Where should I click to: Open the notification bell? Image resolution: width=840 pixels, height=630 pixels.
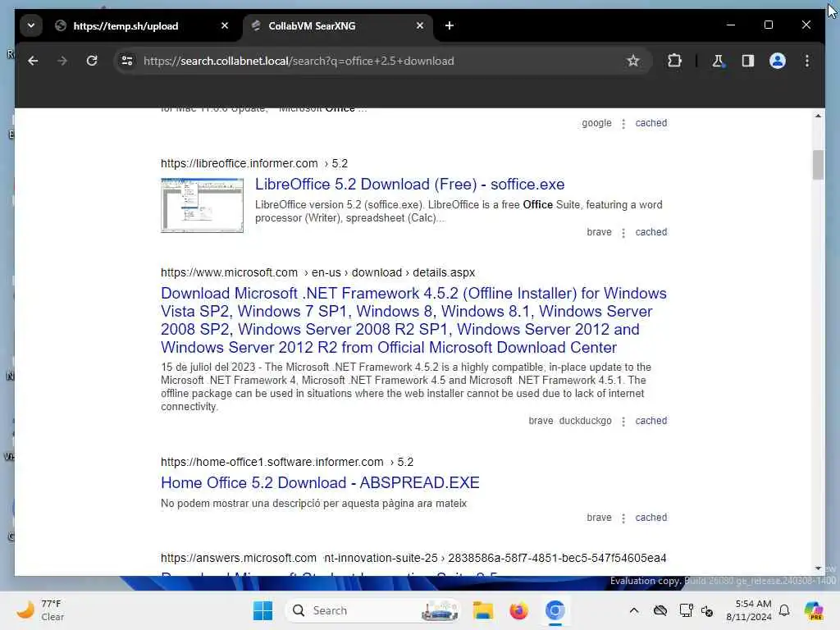pos(784,610)
